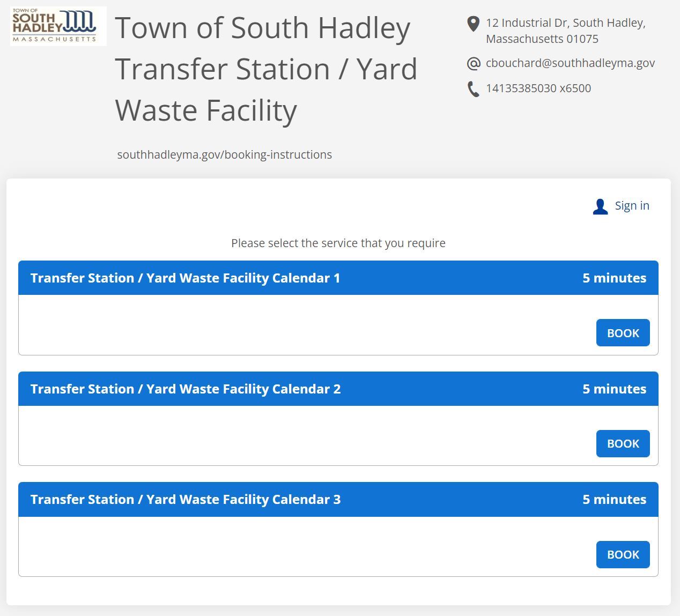Click the 5 minutes label on Calendar 3
This screenshot has height=616, width=680.
[614, 500]
